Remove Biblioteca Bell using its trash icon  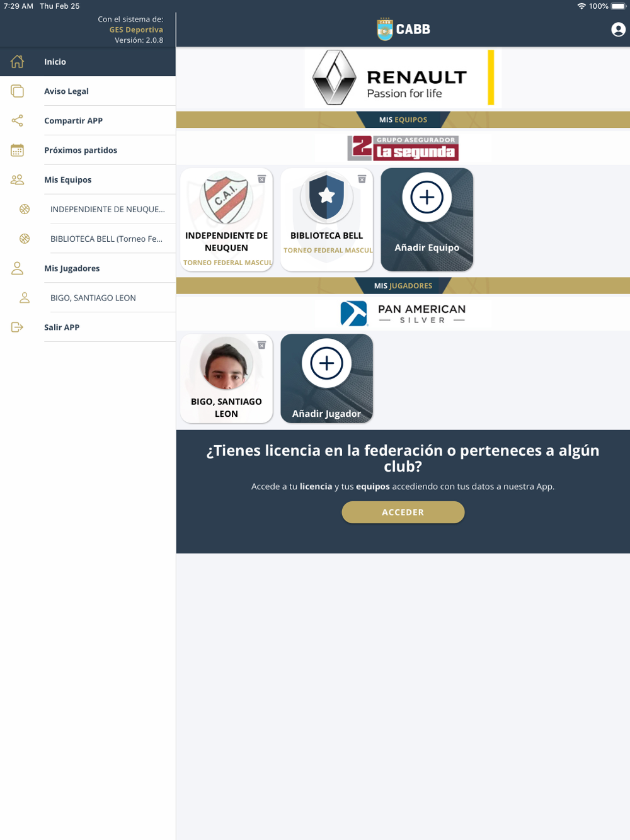coord(362,179)
